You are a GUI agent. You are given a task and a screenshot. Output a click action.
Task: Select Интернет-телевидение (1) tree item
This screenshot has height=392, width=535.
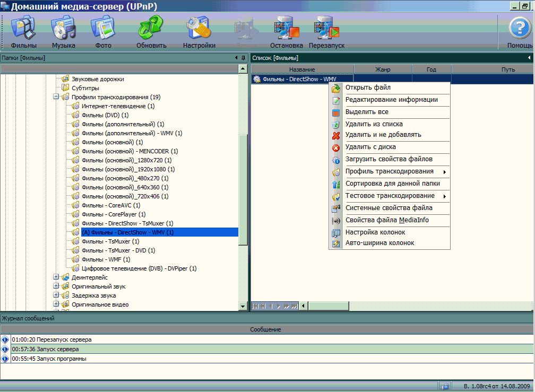(118, 106)
